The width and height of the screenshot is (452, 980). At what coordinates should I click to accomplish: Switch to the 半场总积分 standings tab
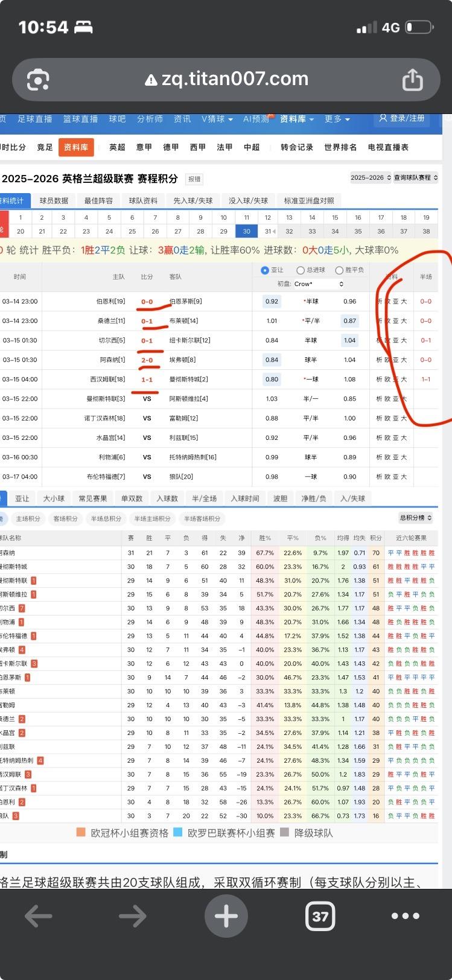click(106, 518)
